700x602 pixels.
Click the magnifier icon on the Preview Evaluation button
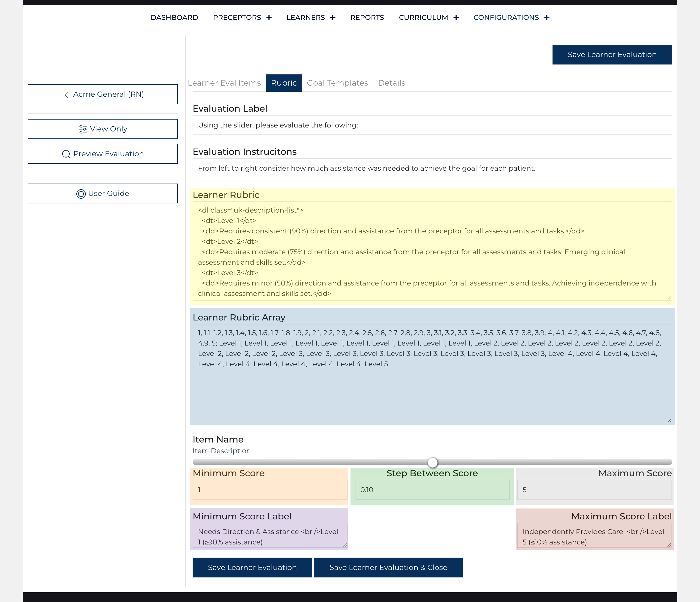click(x=66, y=154)
